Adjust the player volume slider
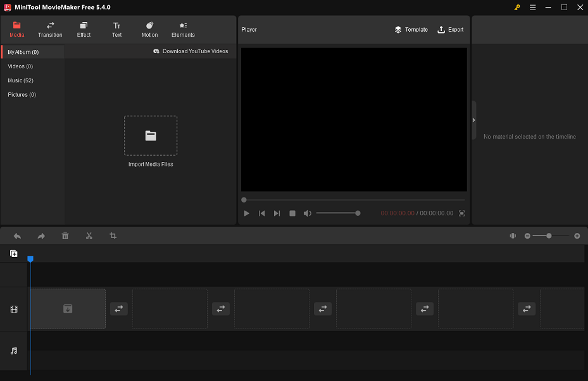This screenshot has width=588, height=381. pos(338,213)
